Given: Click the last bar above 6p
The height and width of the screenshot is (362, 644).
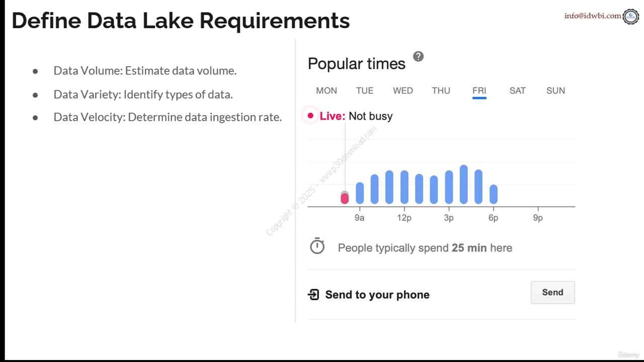Looking at the screenshot, I should coord(494,194).
